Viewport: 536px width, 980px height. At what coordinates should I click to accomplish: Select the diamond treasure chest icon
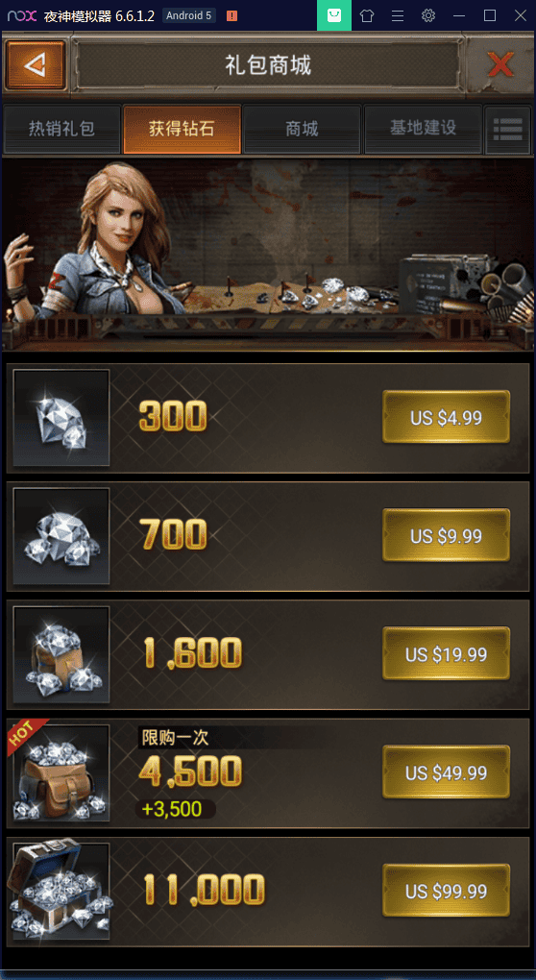click(x=61, y=891)
